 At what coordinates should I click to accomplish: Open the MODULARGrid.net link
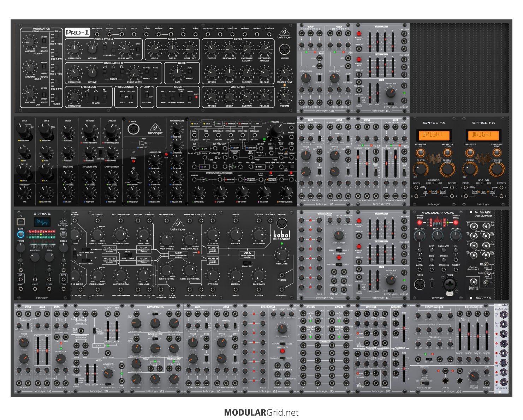[x=261, y=412]
